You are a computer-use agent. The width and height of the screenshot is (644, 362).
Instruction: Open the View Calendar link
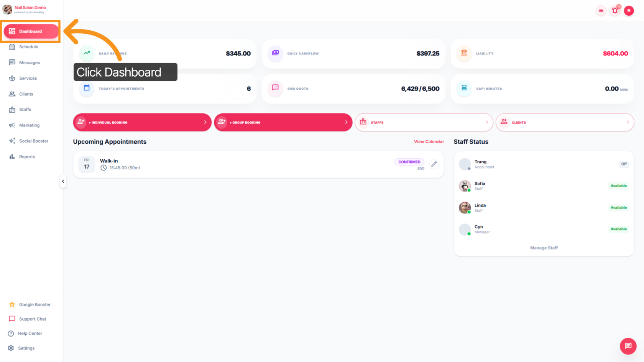click(429, 142)
